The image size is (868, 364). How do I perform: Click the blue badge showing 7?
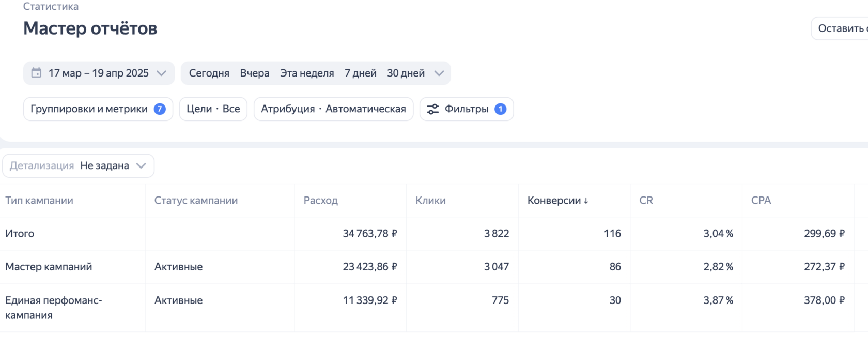pyautogui.click(x=160, y=109)
